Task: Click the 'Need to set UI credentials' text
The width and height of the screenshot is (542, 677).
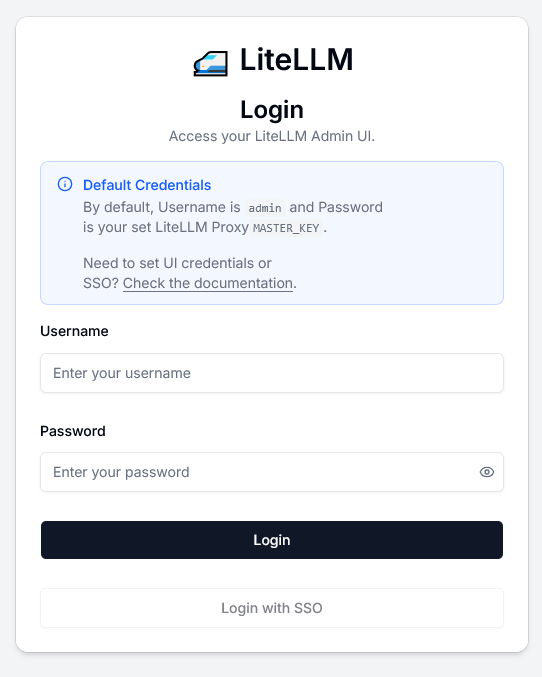Action: (177, 263)
